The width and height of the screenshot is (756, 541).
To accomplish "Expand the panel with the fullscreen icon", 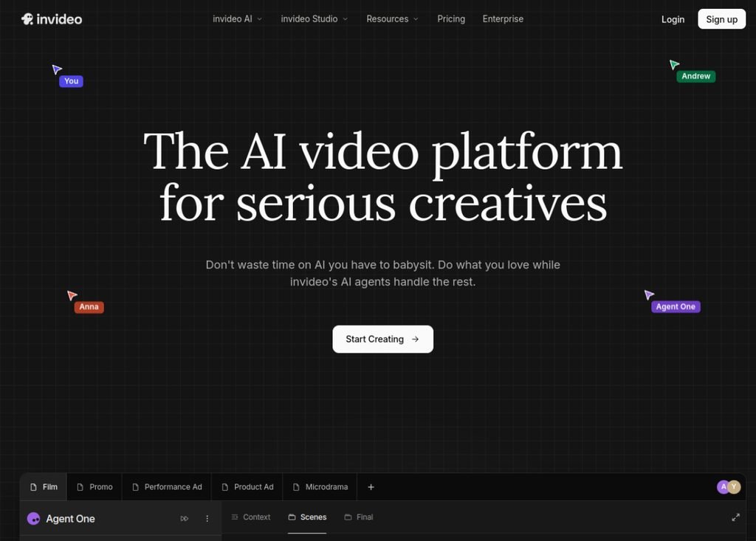I will click(735, 517).
